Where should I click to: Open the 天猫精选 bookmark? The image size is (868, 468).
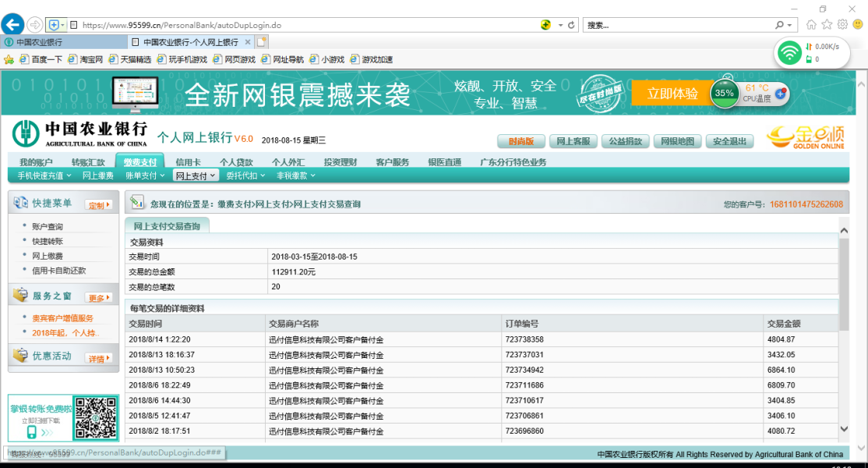(x=131, y=59)
